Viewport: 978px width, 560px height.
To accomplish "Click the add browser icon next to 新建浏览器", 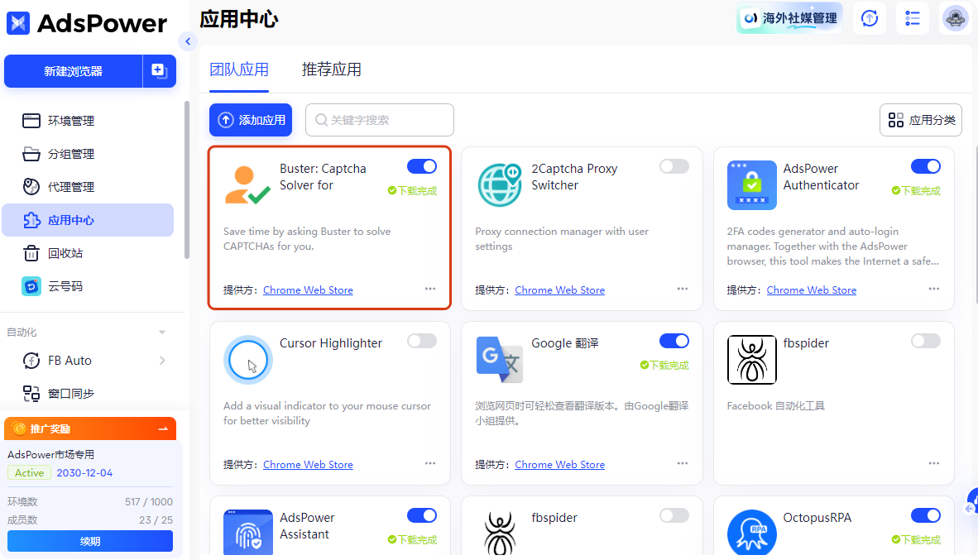I will [159, 71].
